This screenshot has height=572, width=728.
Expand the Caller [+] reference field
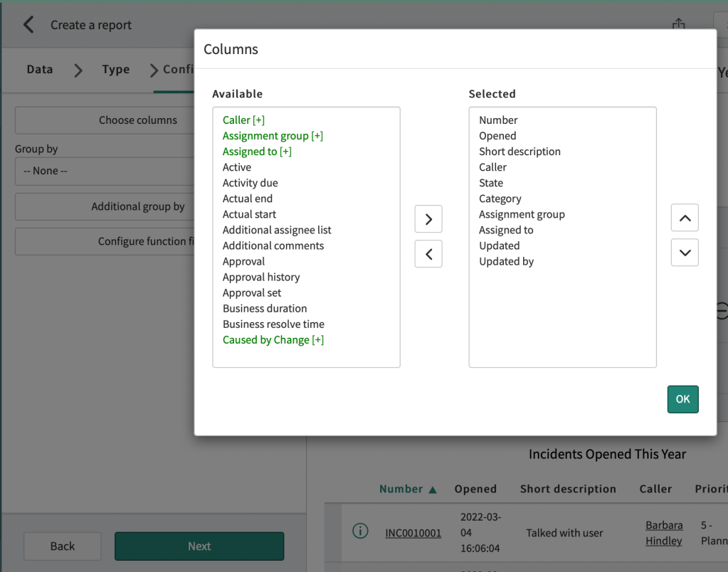243,120
